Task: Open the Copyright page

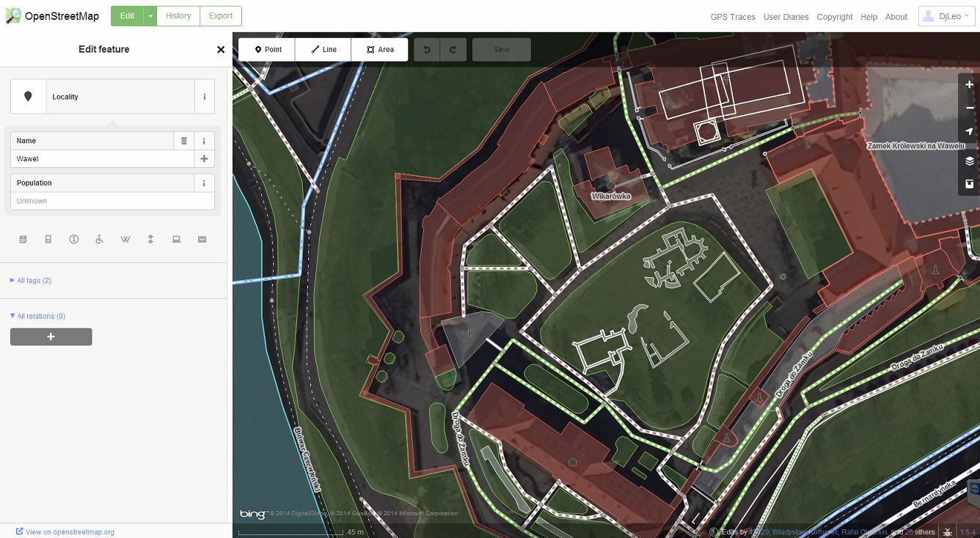Action: point(835,17)
